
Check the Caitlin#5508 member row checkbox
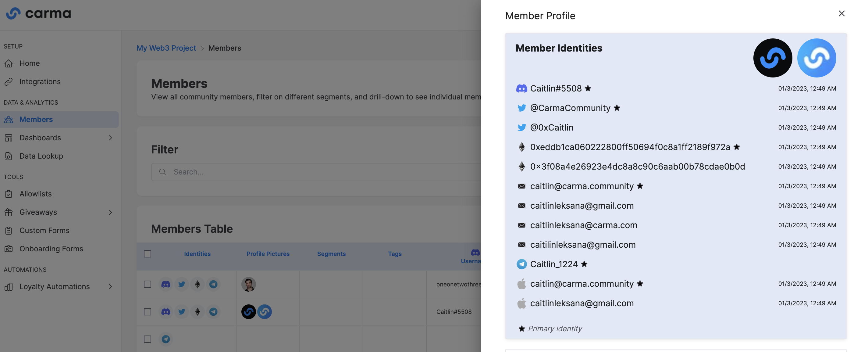[148, 311]
